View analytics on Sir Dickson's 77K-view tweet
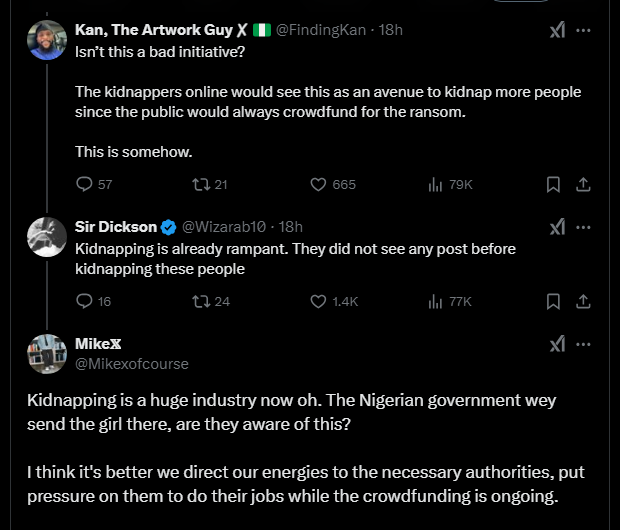The width and height of the screenshot is (620, 530). [x=435, y=301]
